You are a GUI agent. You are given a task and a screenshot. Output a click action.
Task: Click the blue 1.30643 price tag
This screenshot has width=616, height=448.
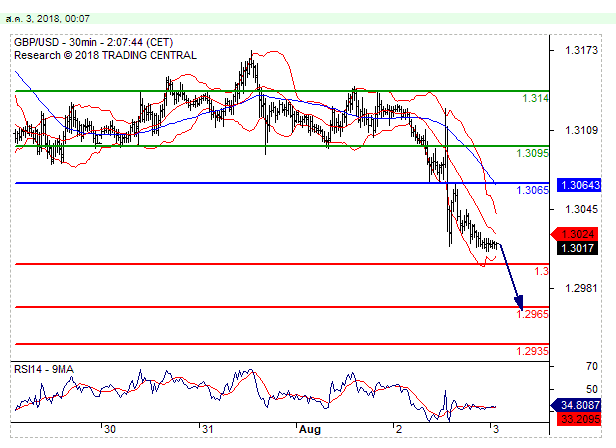tap(579, 185)
